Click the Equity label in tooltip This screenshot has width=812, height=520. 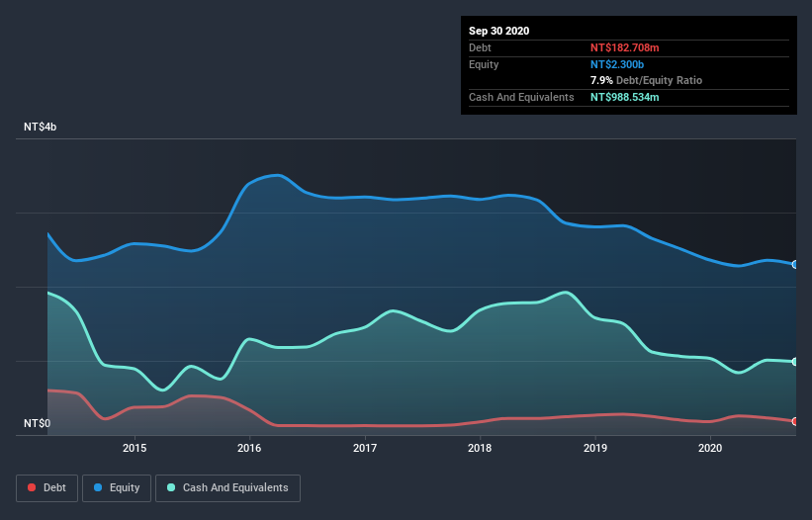484,64
